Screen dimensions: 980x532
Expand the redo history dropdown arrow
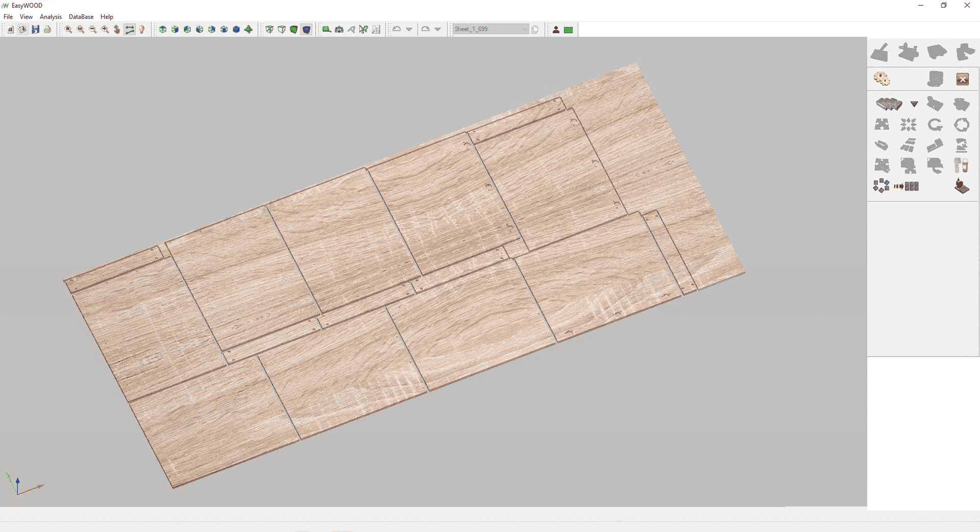438,30
